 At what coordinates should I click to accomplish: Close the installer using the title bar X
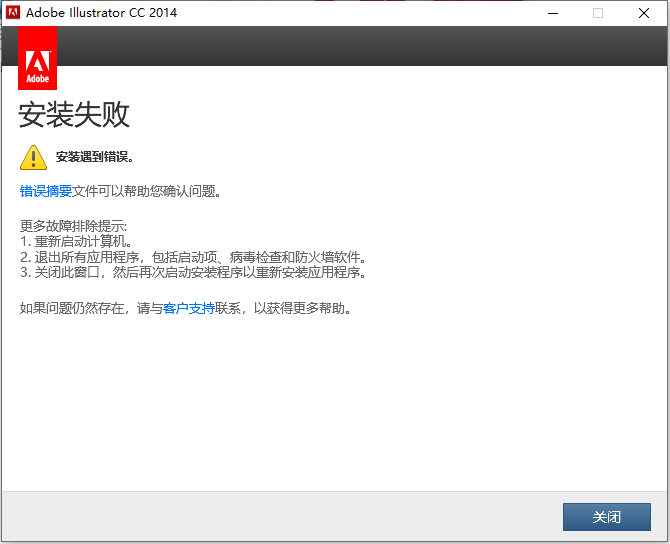644,13
